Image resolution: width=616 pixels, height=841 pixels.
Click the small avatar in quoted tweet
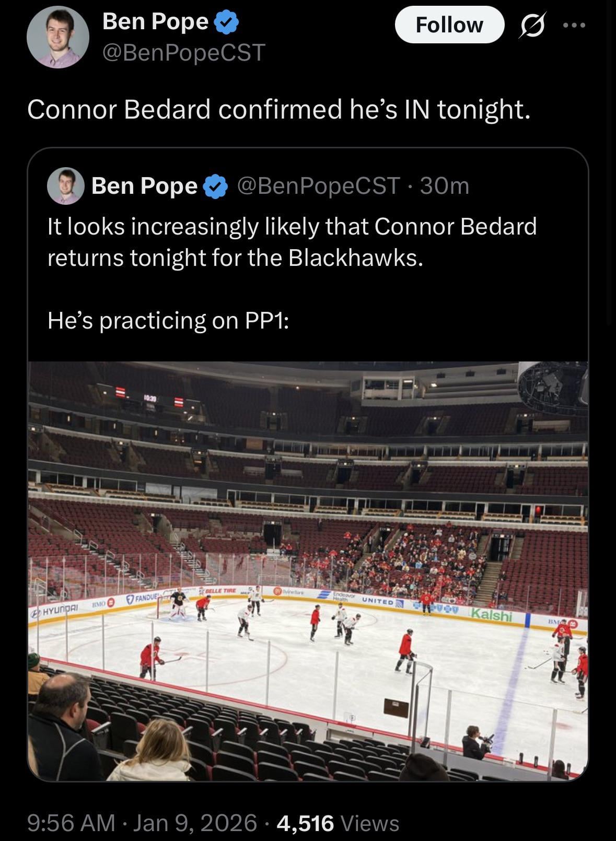pyautogui.click(x=66, y=186)
